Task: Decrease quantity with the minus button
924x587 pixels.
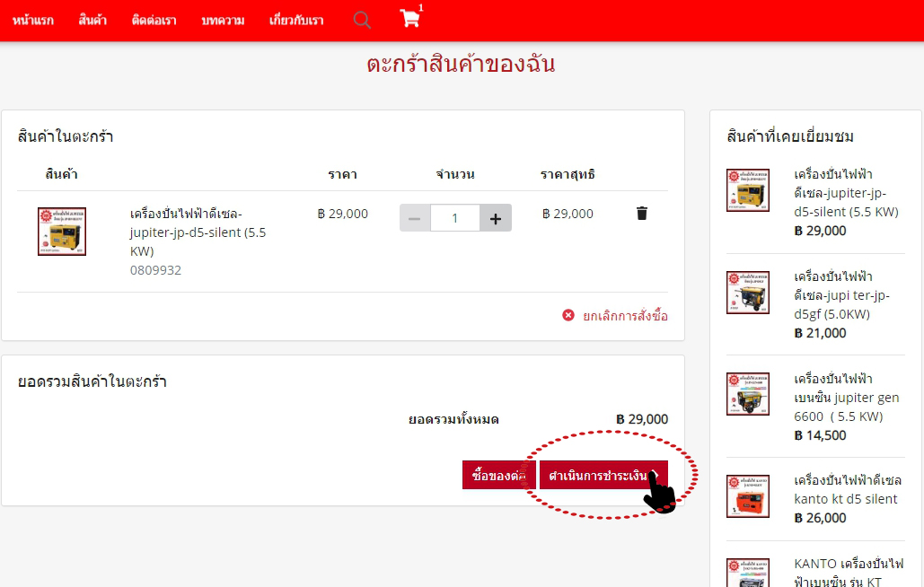Action: click(415, 218)
